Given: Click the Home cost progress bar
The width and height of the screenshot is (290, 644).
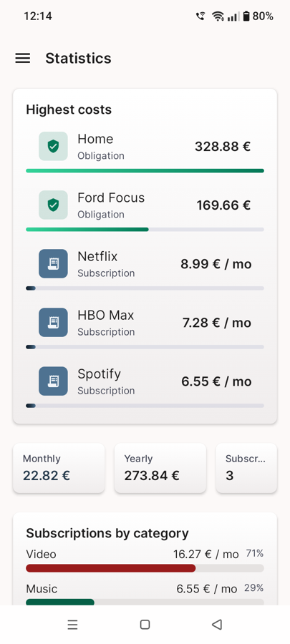Looking at the screenshot, I should click(145, 171).
